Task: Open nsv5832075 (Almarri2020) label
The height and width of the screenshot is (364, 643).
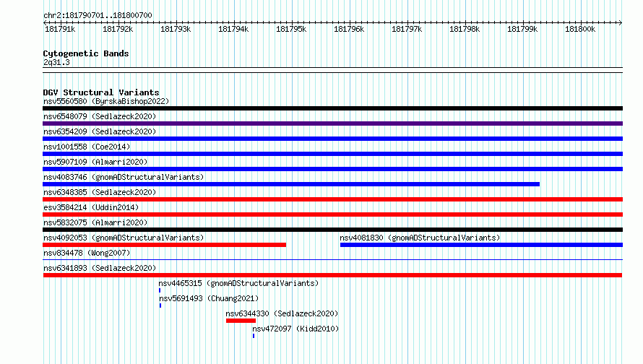Action: [95, 222]
